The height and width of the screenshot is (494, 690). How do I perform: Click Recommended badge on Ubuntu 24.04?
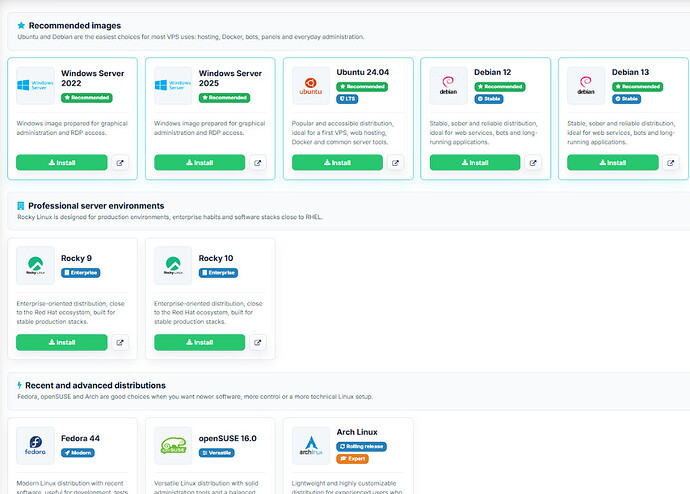coord(362,87)
